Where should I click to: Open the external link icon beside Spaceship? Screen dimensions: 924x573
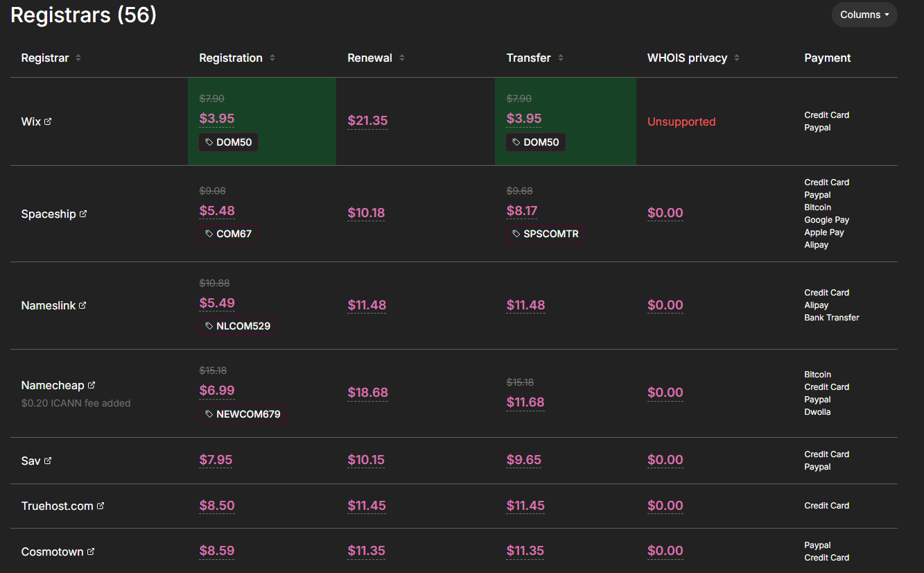click(83, 214)
